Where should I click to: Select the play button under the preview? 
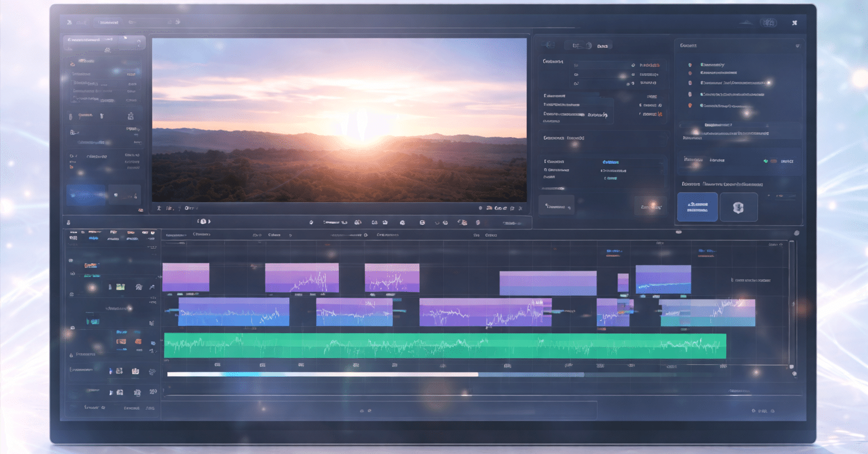203,222
